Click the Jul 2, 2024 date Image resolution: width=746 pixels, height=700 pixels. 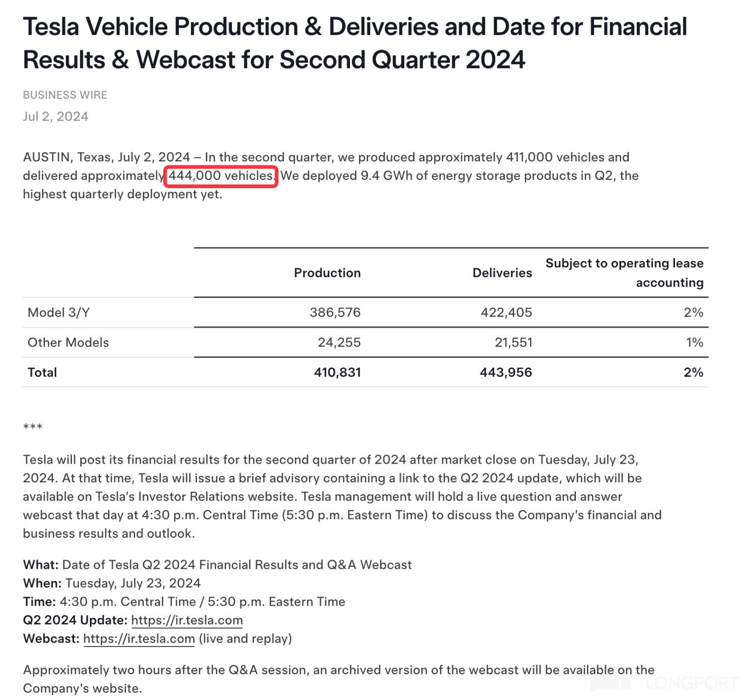[x=55, y=117]
